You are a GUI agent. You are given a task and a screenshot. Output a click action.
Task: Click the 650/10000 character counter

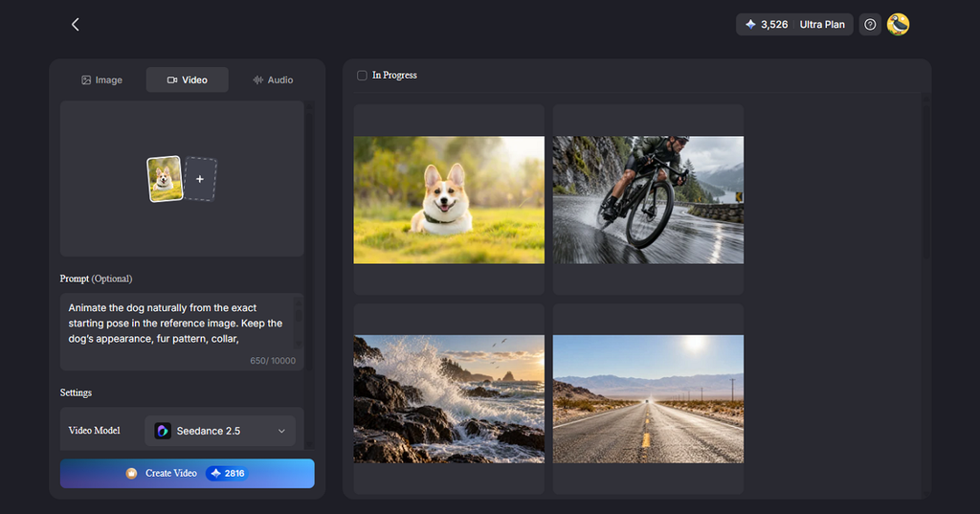(x=273, y=361)
